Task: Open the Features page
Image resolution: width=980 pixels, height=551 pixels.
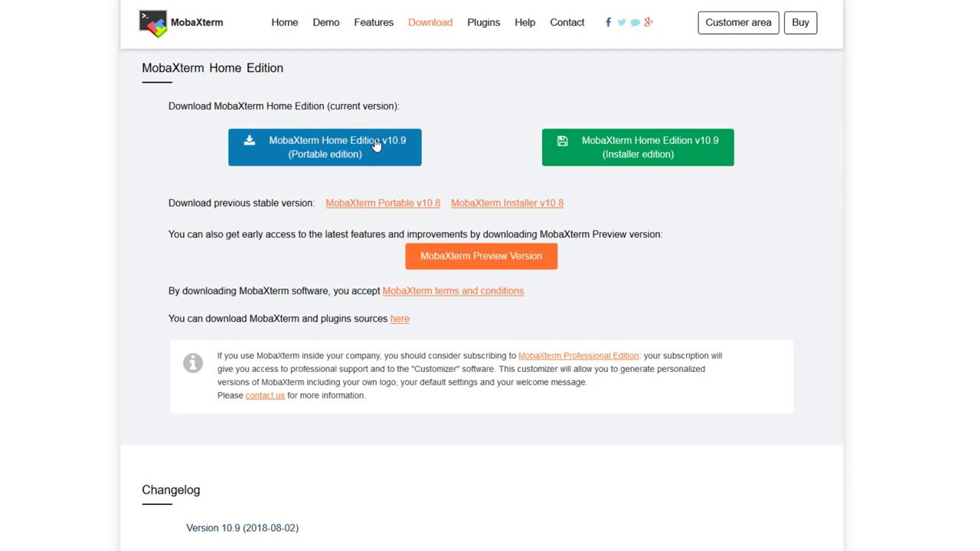Action: (x=374, y=22)
